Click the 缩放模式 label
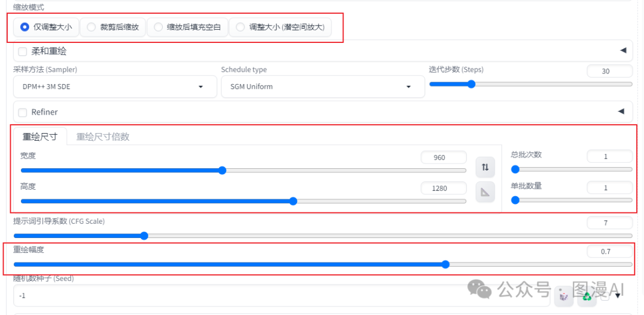 point(29,7)
